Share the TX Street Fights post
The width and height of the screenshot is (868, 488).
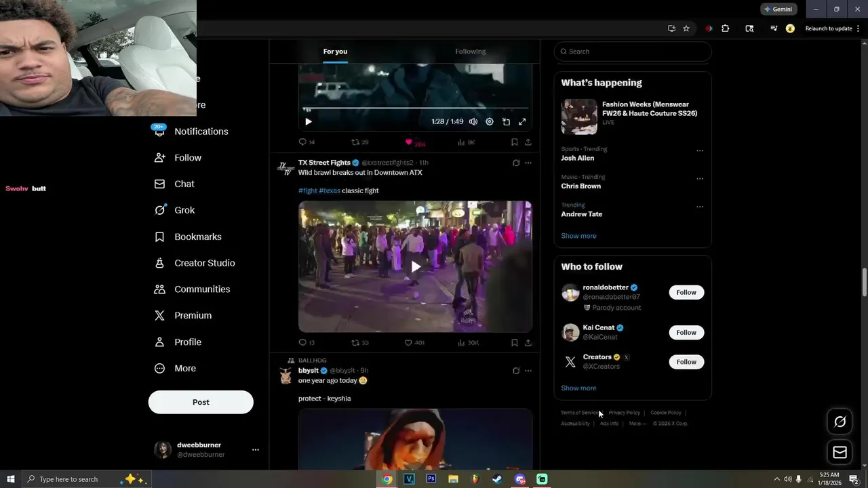(x=528, y=343)
